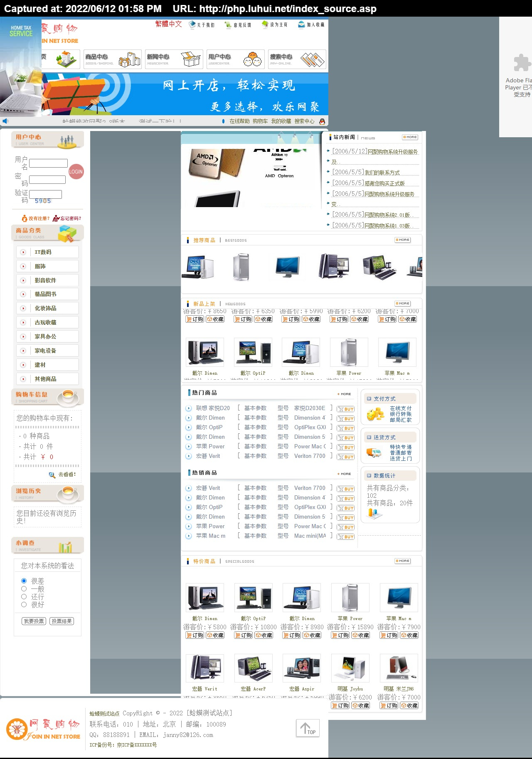Open 关于我们 icon link in the header
Screen dimensions: 532x759
[x=202, y=25]
